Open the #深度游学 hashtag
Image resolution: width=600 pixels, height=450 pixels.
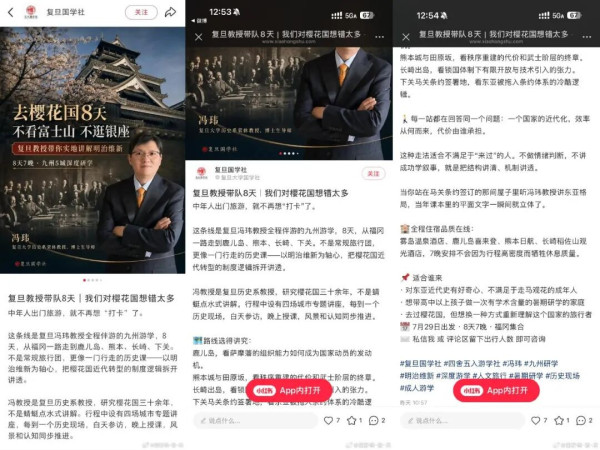(x=453, y=376)
